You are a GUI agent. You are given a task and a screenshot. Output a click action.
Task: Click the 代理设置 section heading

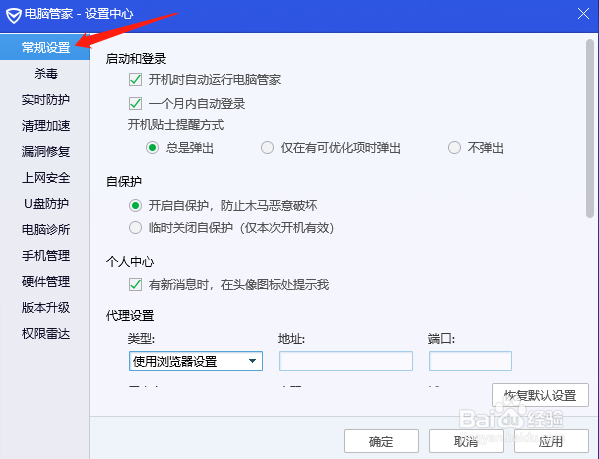pos(130,316)
